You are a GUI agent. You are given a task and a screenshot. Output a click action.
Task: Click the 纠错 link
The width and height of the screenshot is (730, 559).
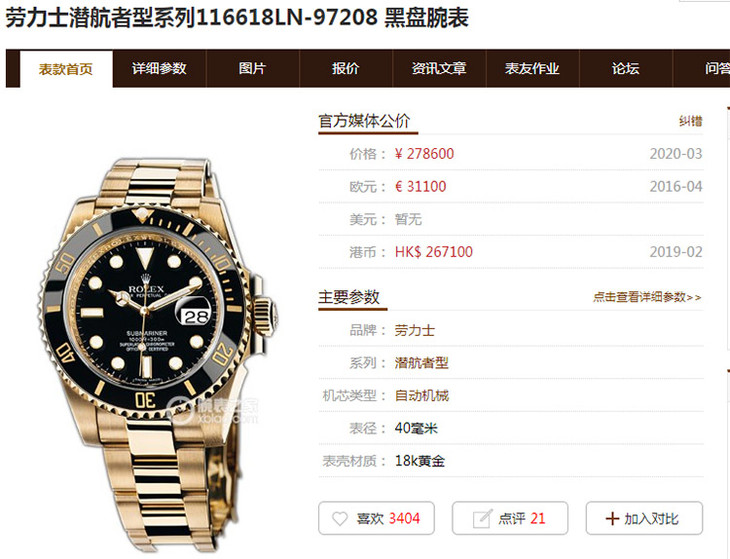[690, 121]
